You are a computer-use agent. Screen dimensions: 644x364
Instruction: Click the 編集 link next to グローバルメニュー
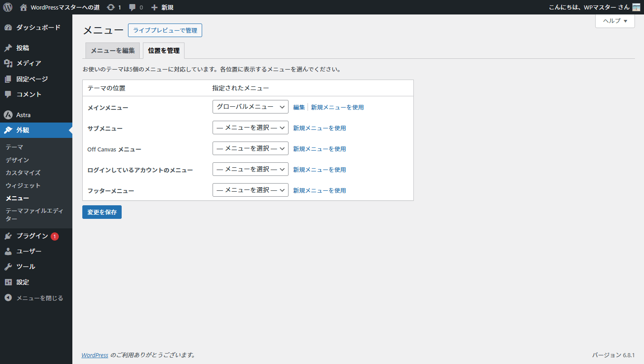click(299, 107)
